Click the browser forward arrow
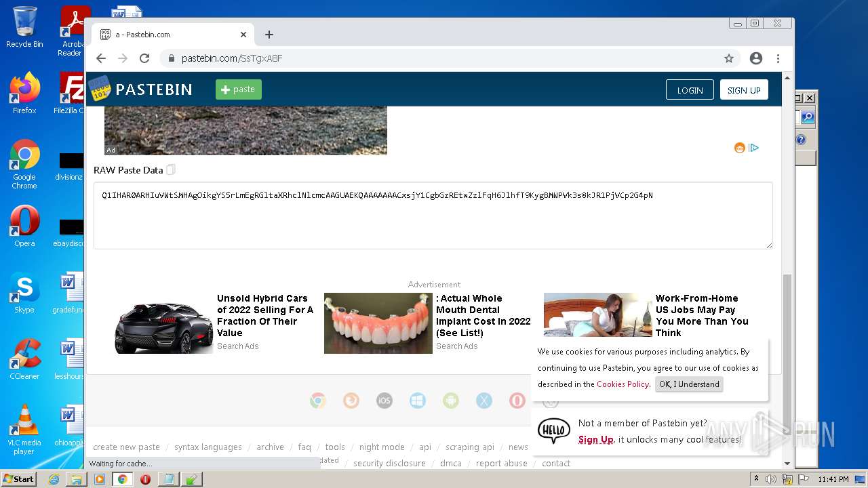 [123, 58]
